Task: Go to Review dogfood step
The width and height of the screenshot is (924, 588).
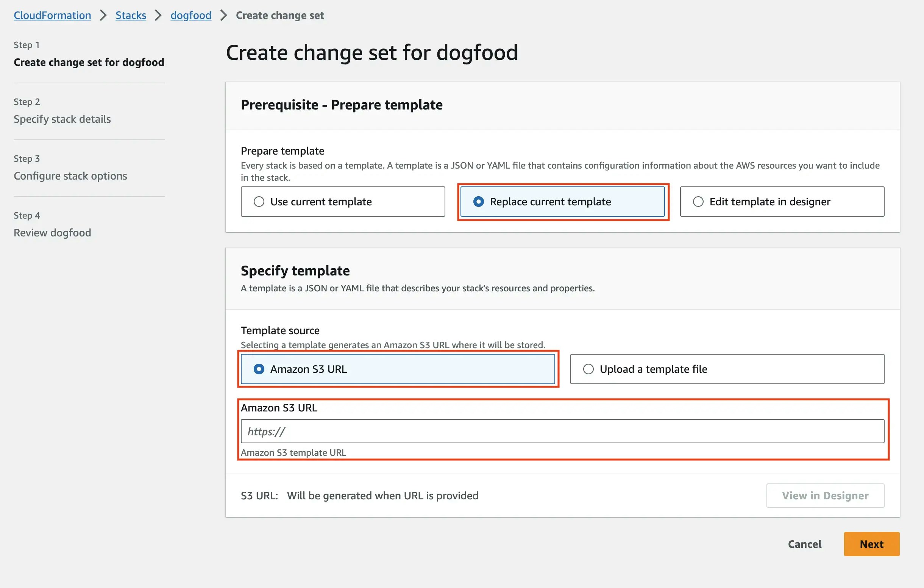Action: [x=52, y=233]
